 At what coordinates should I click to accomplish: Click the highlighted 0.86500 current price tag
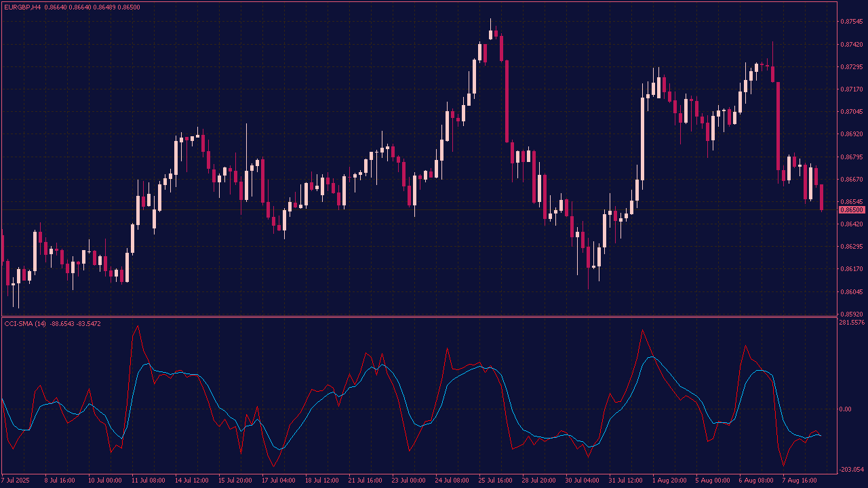(852, 210)
